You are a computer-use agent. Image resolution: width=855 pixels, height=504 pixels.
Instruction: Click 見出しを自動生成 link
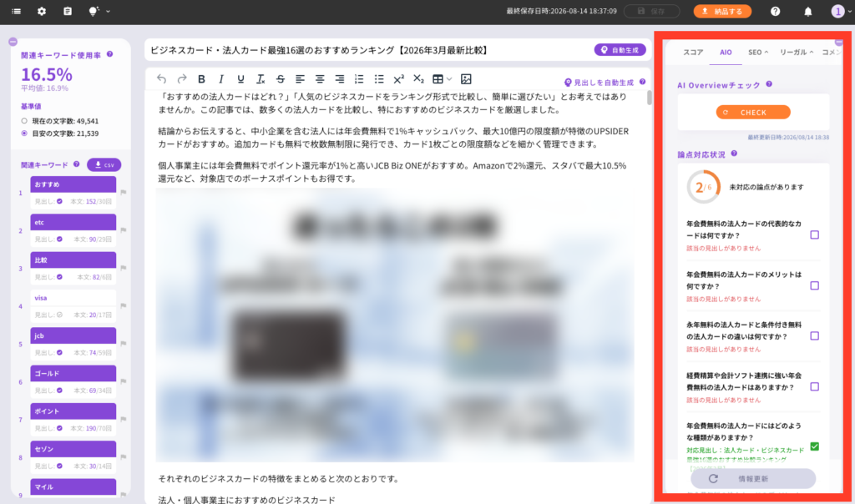click(599, 83)
